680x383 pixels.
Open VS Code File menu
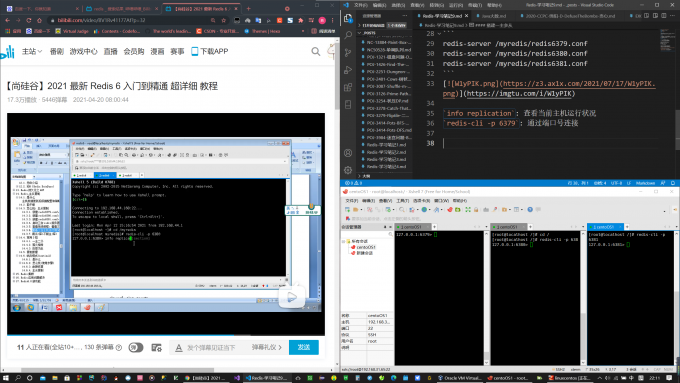click(x=361, y=5)
